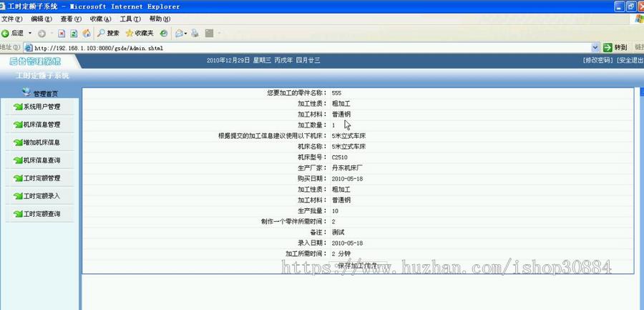Click the 购买日期 label

click(x=312, y=178)
